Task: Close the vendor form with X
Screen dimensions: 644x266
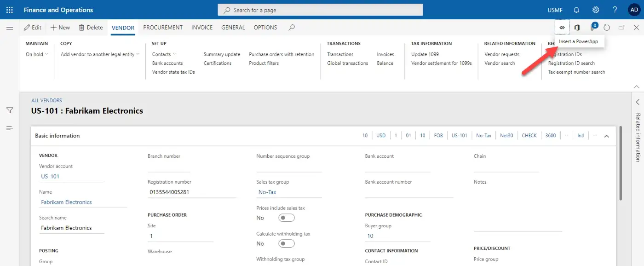Action: (637, 28)
